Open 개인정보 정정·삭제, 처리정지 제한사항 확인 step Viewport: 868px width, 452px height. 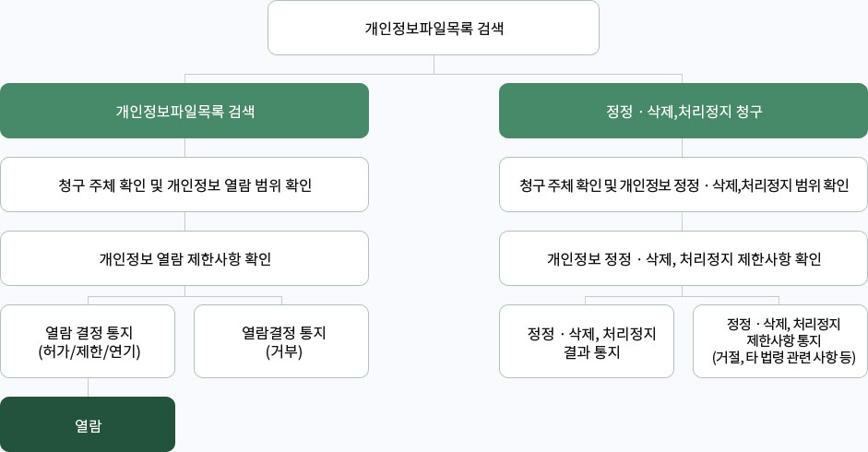[x=683, y=258]
